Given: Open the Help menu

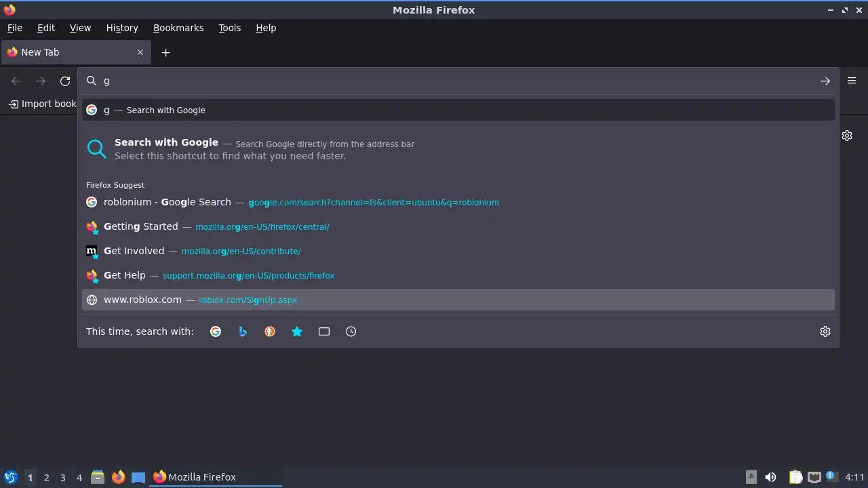Looking at the screenshot, I should [x=266, y=28].
